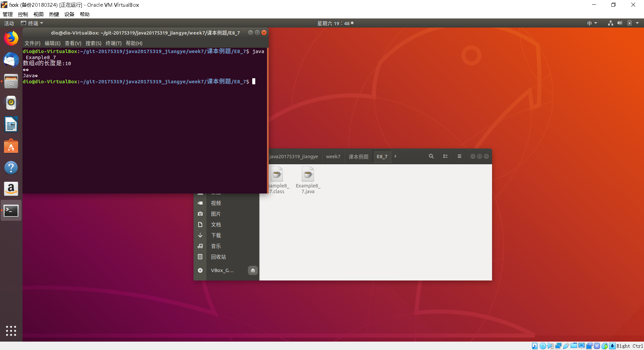Open the Files hamburger menu
The image size is (644, 350).
[x=460, y=156]
